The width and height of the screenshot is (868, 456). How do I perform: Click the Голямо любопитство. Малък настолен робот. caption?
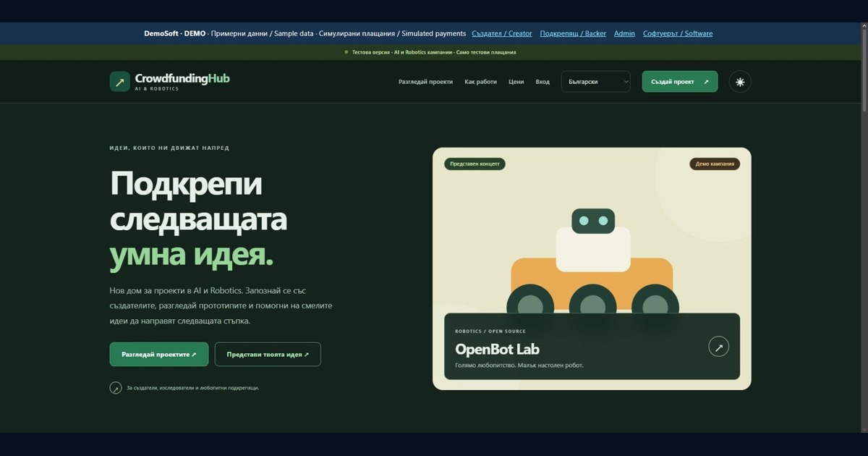click(x=519, y=366)
